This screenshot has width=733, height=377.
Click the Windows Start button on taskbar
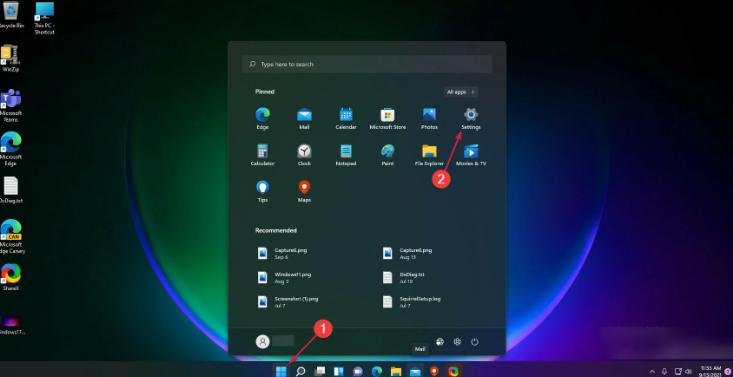(x=281, y=371)
